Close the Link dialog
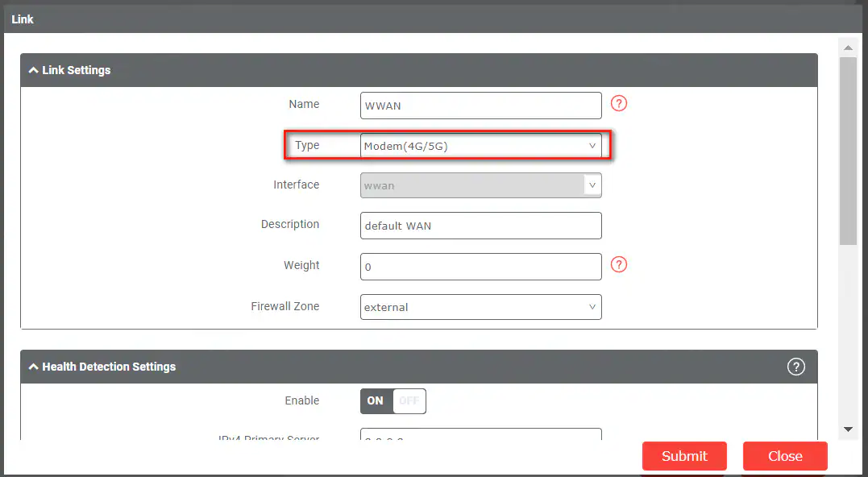Image resolution: width=868 pixels, height=477 pixels. pyautogui.click(x=784, y=455)
